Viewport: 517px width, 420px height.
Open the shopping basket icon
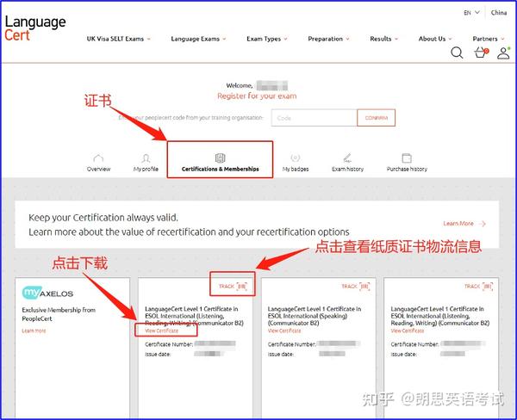coord(481,52)
